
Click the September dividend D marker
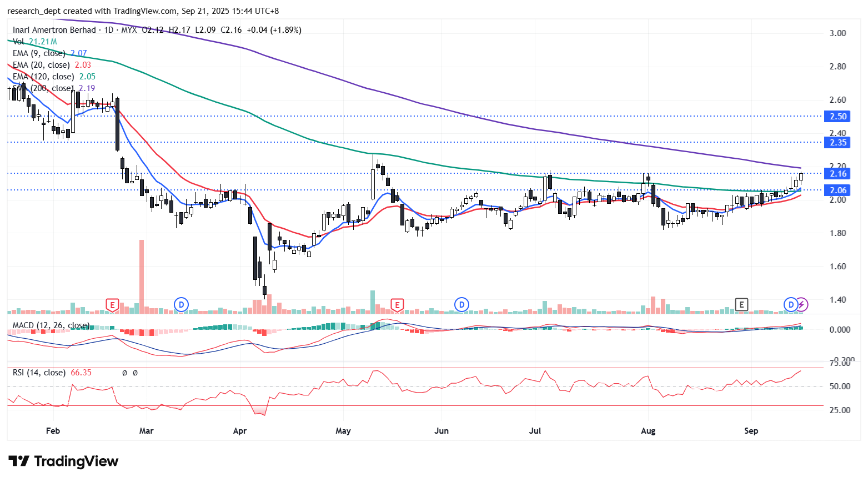click(x=791, y=304)
